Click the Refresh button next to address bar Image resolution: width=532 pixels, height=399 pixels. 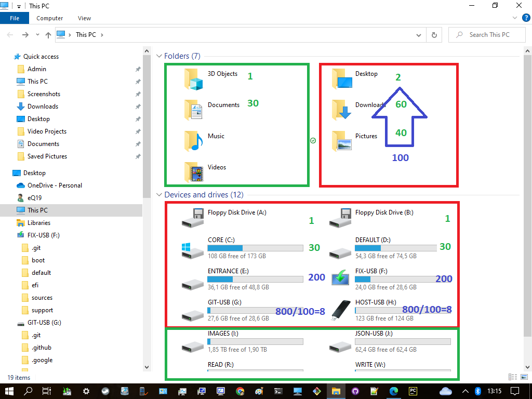(434, 35)
